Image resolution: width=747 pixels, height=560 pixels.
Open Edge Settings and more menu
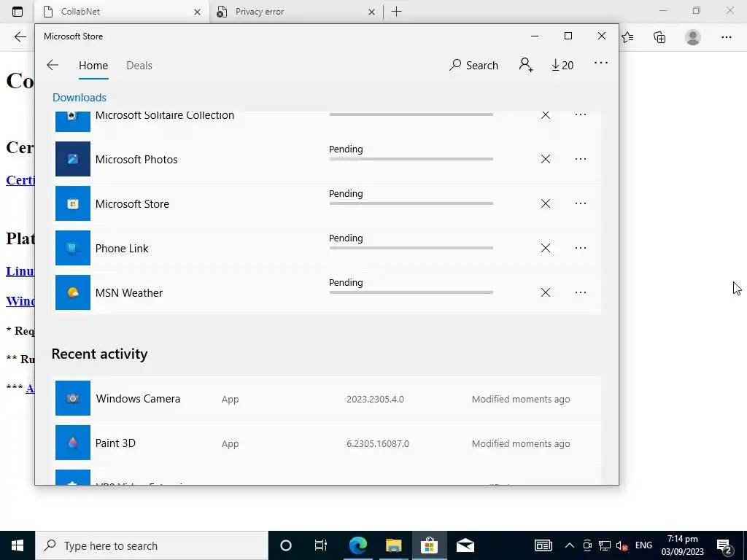click(726, 37)
